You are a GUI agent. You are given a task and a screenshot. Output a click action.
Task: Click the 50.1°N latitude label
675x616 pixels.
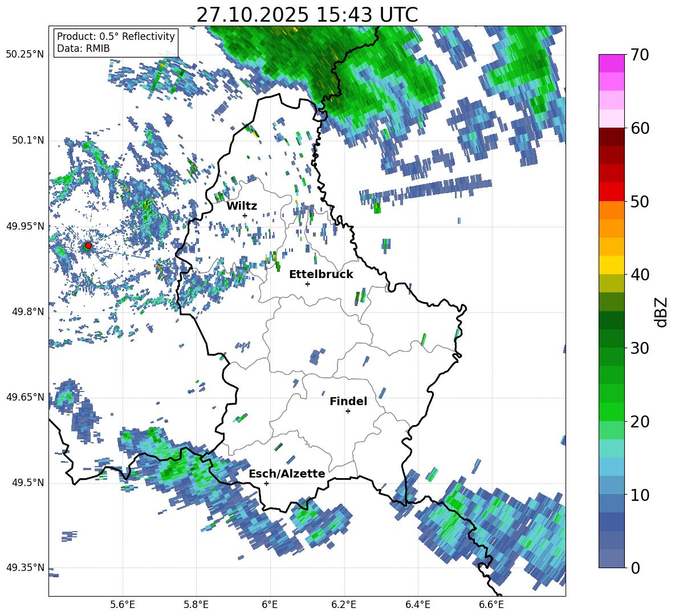(27, 140)
